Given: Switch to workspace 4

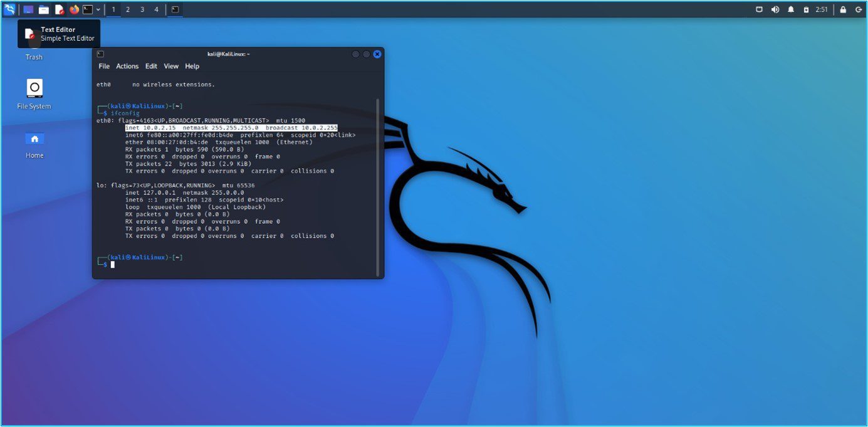Looking at the screenshot, I should click(x=157, y=9).
